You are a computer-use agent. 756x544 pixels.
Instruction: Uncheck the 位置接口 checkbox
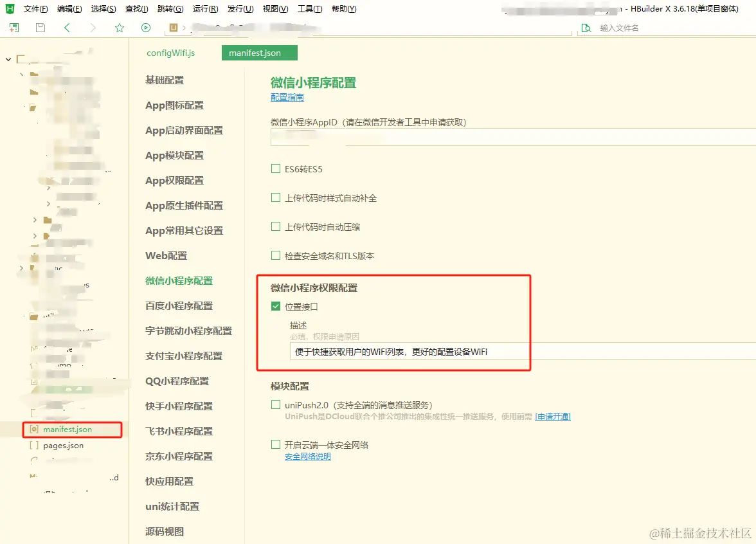(276, 306)
